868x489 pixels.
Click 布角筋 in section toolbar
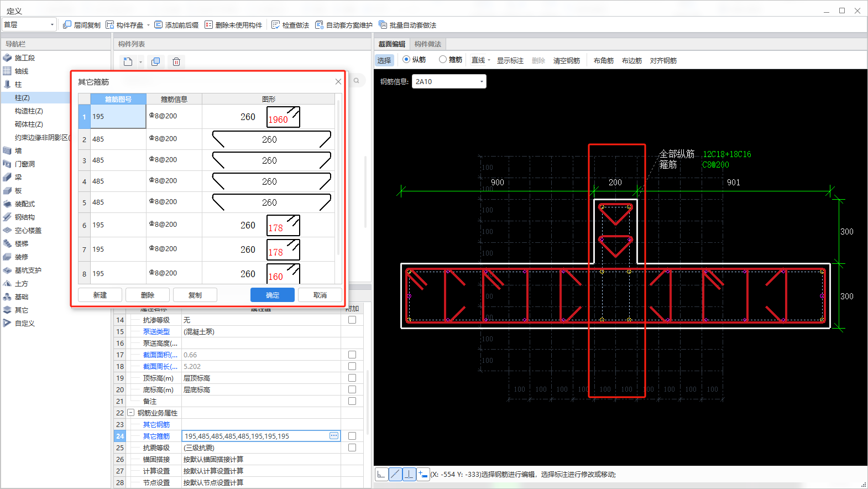(604, 60)
